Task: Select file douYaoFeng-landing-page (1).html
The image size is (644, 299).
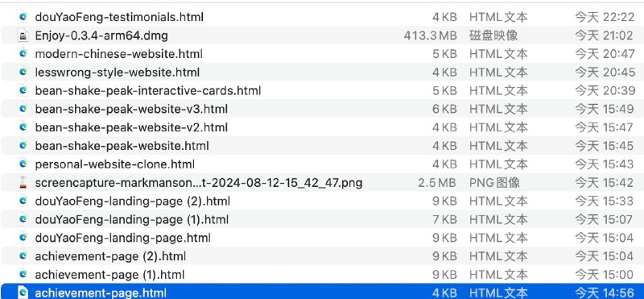Action: [x=322, y=219]
